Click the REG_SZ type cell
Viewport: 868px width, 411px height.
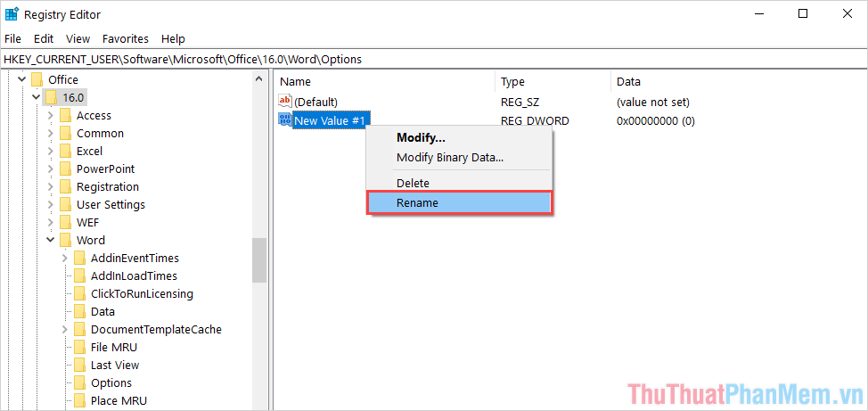[519, 102]
